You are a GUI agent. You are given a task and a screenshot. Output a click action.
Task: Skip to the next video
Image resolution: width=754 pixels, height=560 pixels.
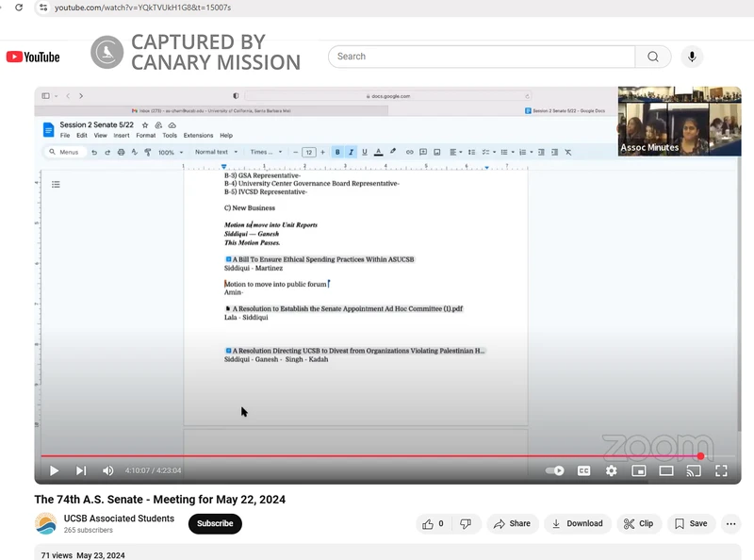[81, 470]
